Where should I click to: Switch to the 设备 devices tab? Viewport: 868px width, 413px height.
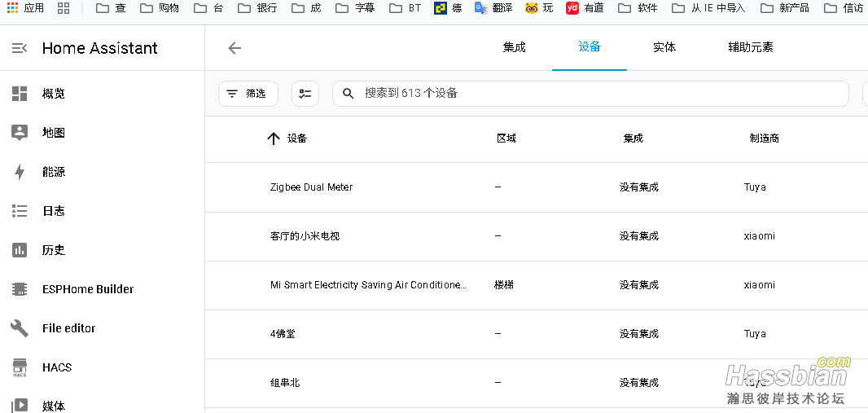pos(590,47)
